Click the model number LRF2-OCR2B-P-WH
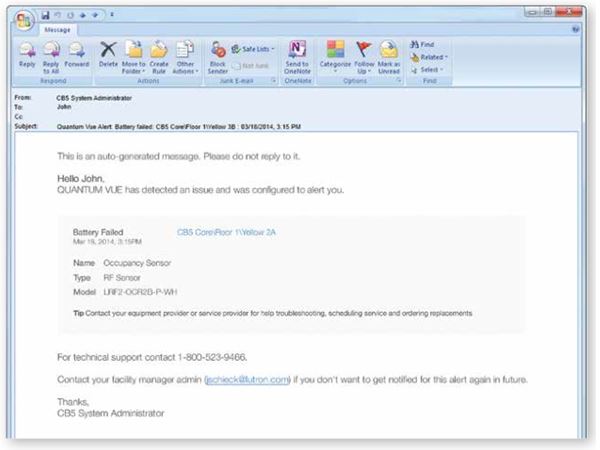The height and width of the screenshot is (450, 600). [x=140, y=292]
